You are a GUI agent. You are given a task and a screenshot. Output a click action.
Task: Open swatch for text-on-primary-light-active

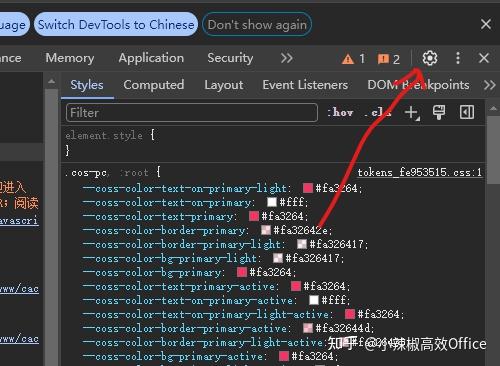[x=350, y=314]
